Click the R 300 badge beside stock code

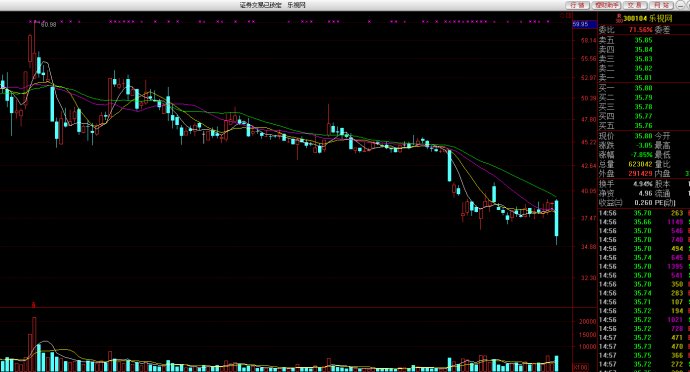(619, 18)
